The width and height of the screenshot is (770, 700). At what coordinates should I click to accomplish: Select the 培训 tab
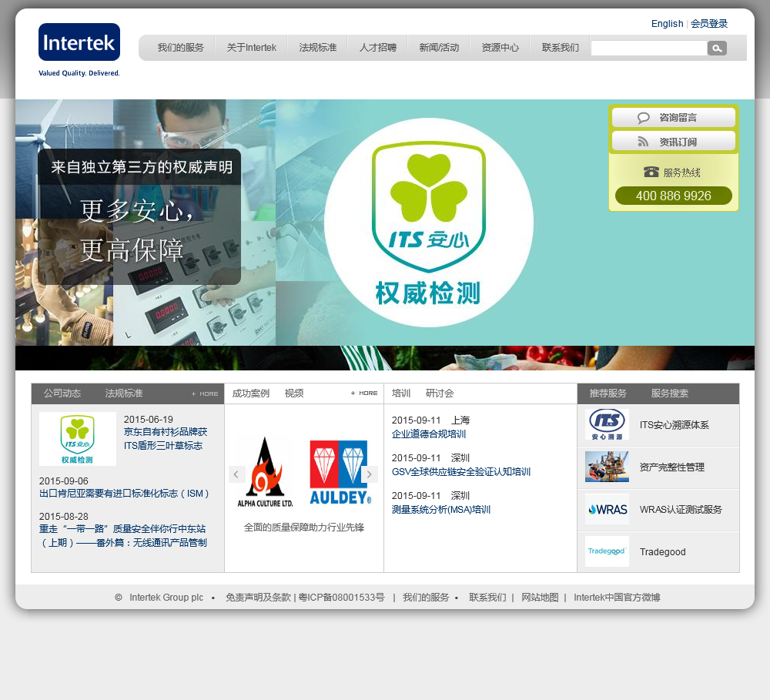[401, 394]
